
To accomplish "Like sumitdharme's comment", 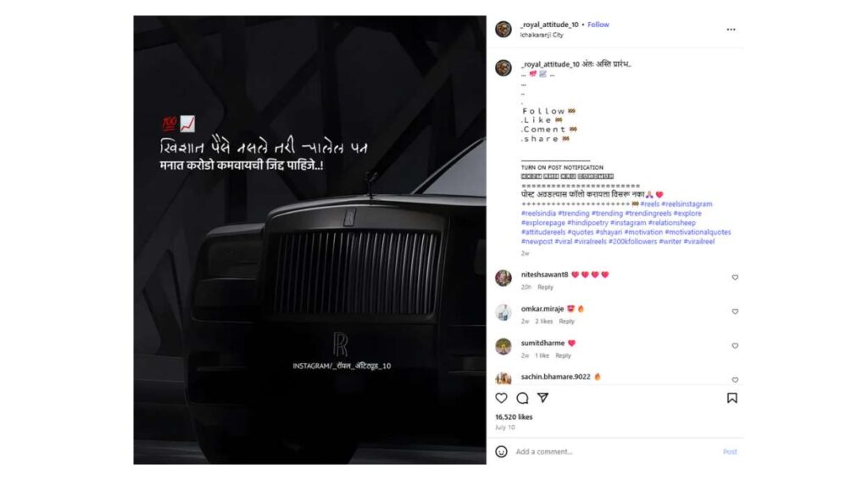I will [x=735, y=346].
